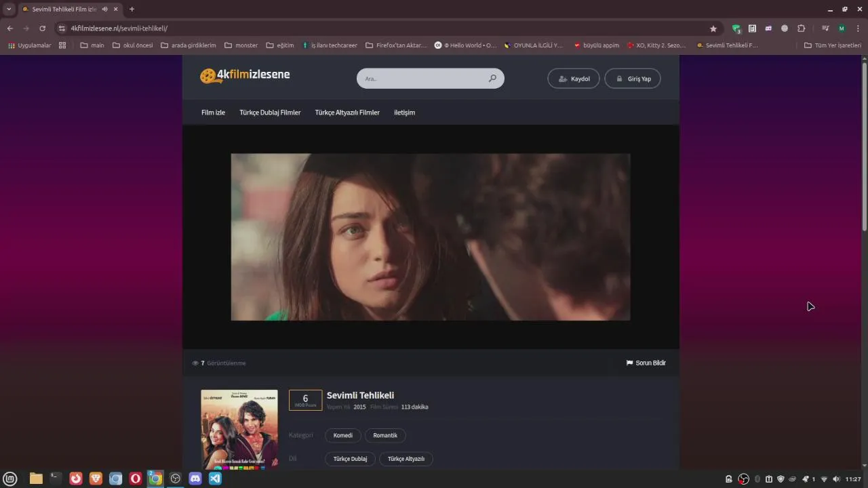Open green shield extension with badge

pyautogui.click(x=736, y=28)
